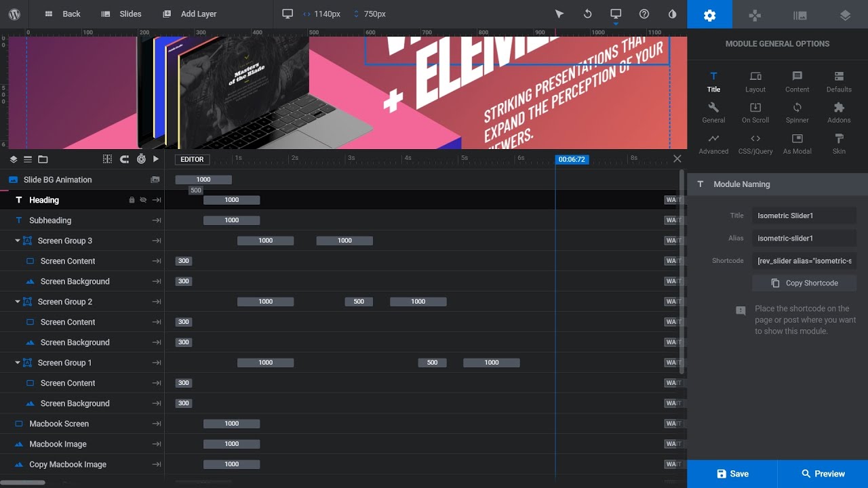Viewport: 868px width, 488px height.
Task: Open the help question mark icon
Action: point(644,14)
